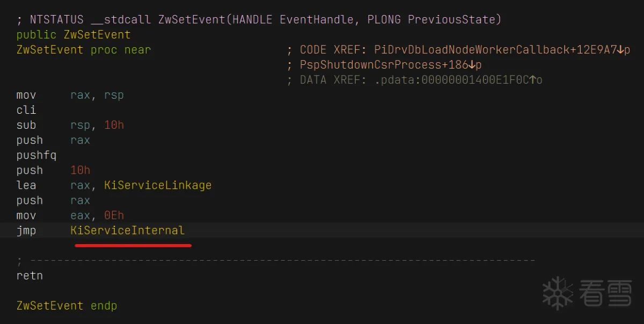Follow the KiServiceInternal jump target
The image size is (644, 324).
tap(127, 231)
